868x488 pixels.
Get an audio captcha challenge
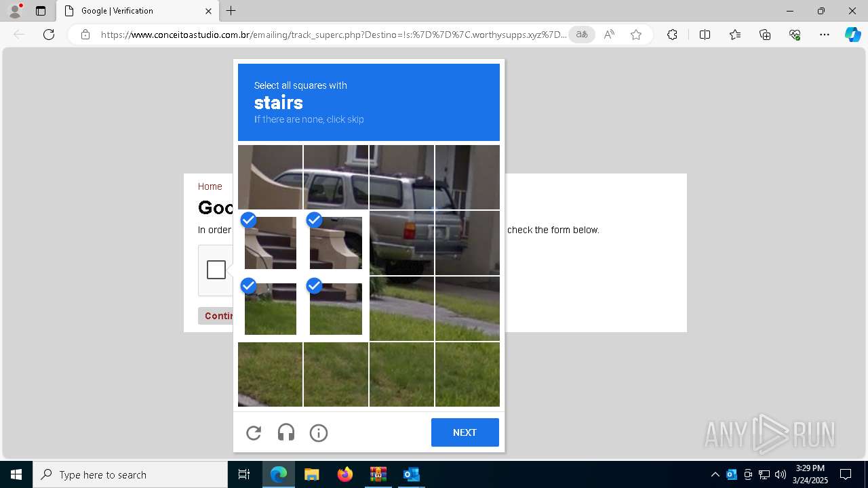(x=286, y=432)
